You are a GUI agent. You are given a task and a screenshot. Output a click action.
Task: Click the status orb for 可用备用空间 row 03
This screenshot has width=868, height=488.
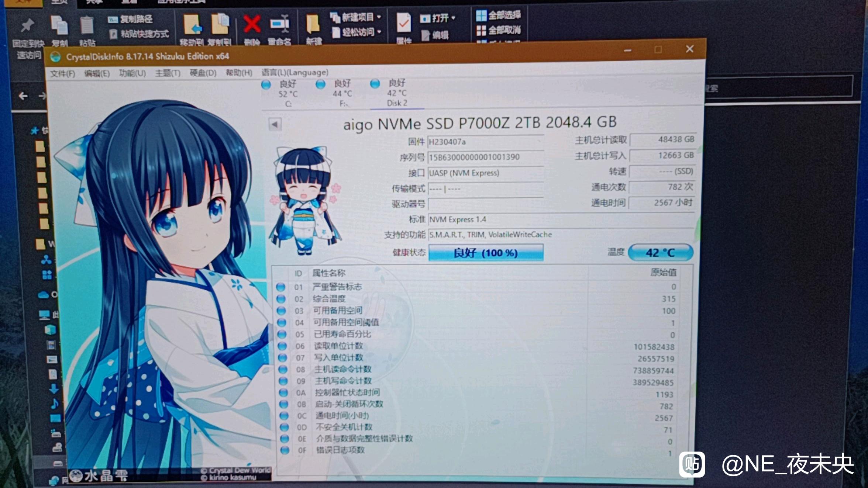point(281,311)
